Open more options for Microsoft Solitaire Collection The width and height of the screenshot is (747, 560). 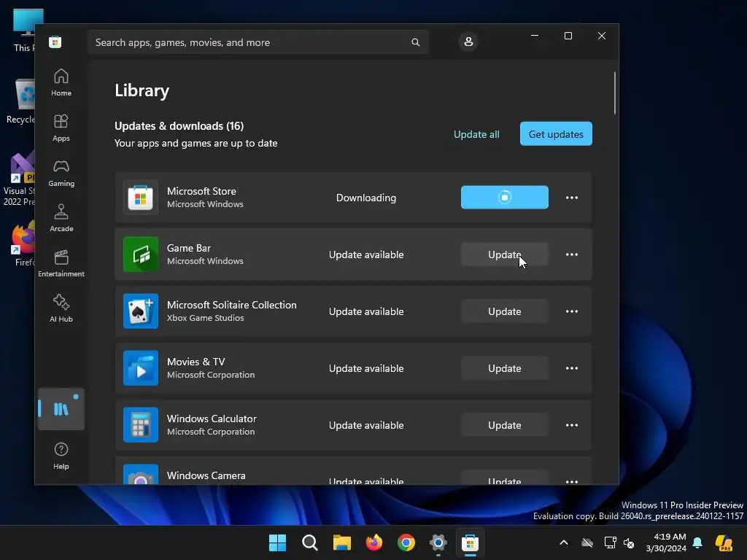[572, 311]
